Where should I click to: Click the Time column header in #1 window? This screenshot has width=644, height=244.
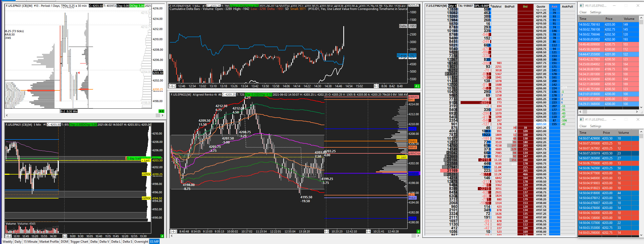point(590,133)
